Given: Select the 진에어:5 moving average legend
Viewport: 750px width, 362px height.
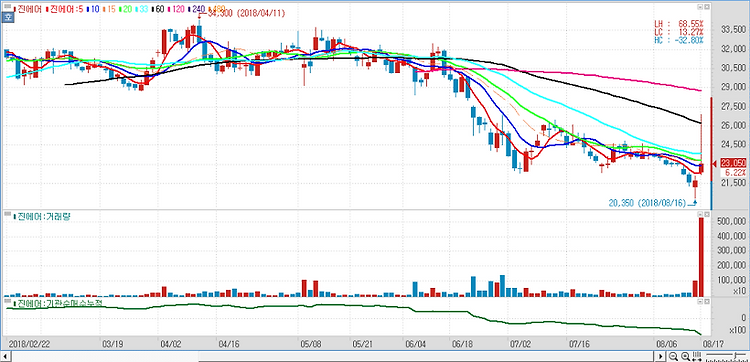Looking at the screenshot, I should pos(66,9).
